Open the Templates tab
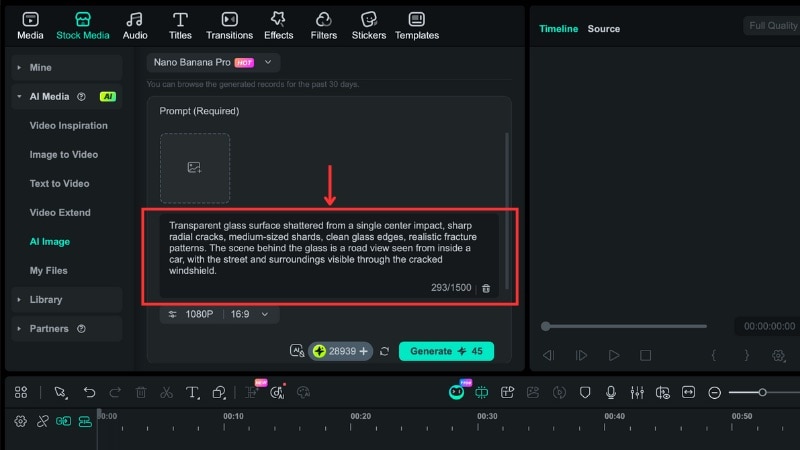The width and height of the screenshot is (800, 450). point(417,26)
